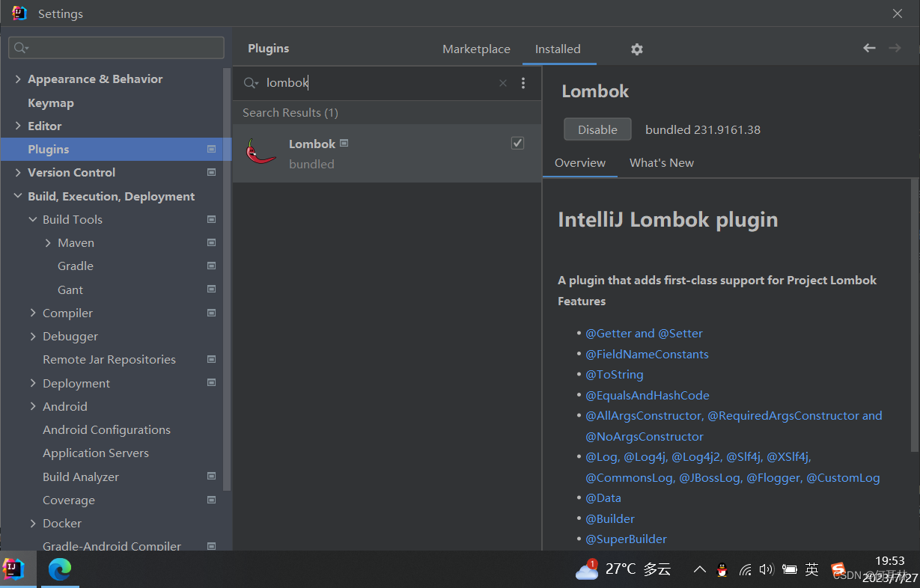This screenshot has width=920, height=588.
Task: Click the project icon next to Maven
Action: click(x=212, y=243)
